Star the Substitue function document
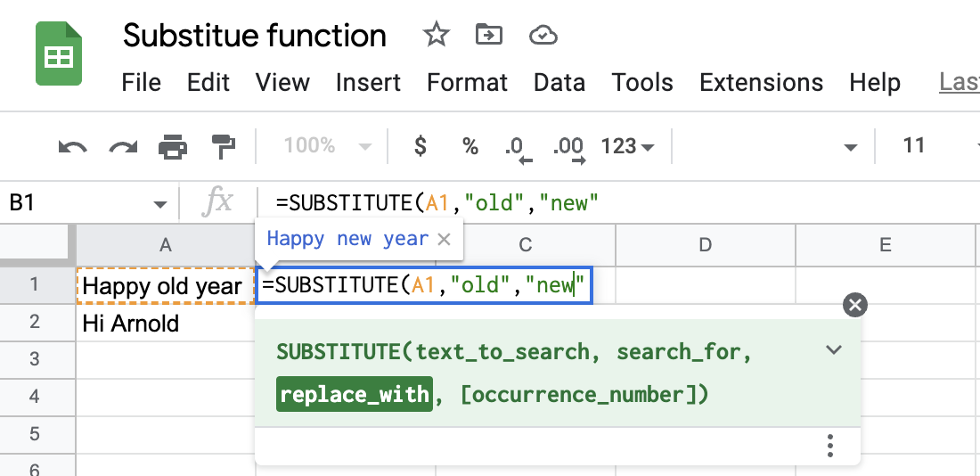980x476 pixels. coord(436,35)
